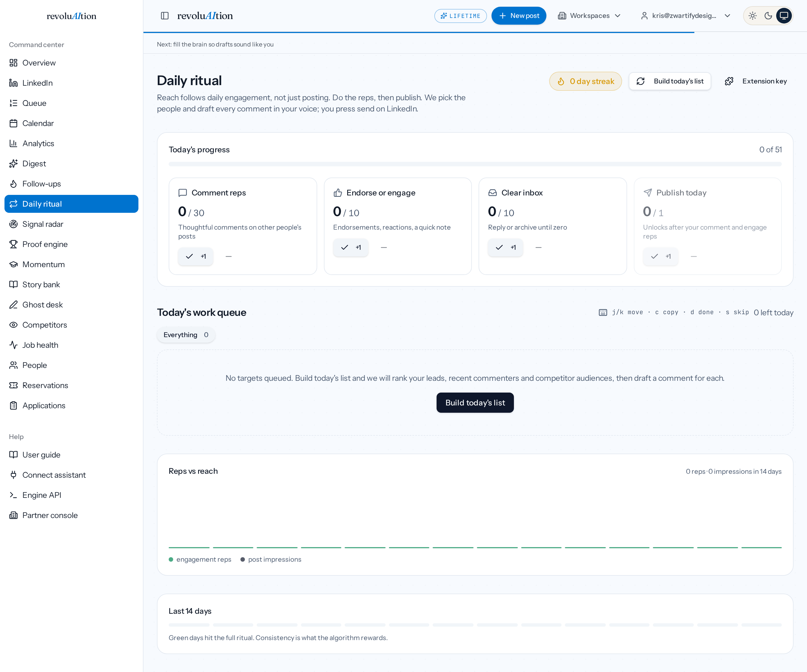
Task: Open Proof engine trophy icon
Action: [x=13, y=244]
